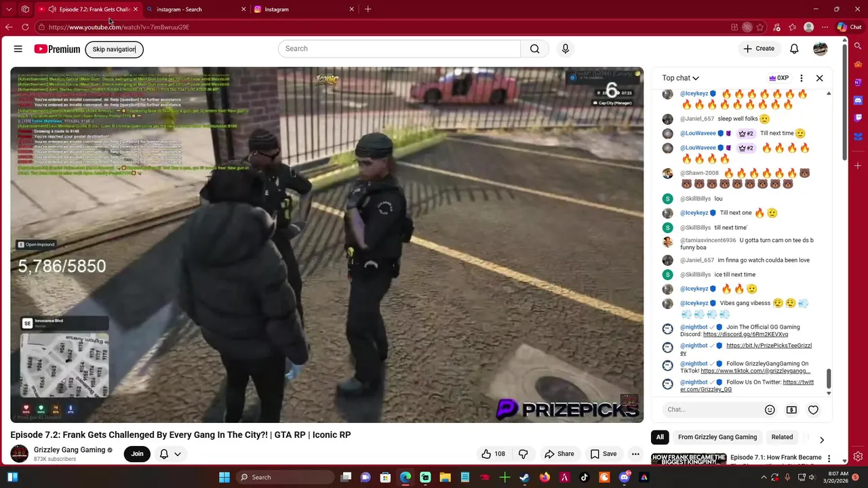
Task: Open the browser tab search dropdown
Action: click(9, 9)
